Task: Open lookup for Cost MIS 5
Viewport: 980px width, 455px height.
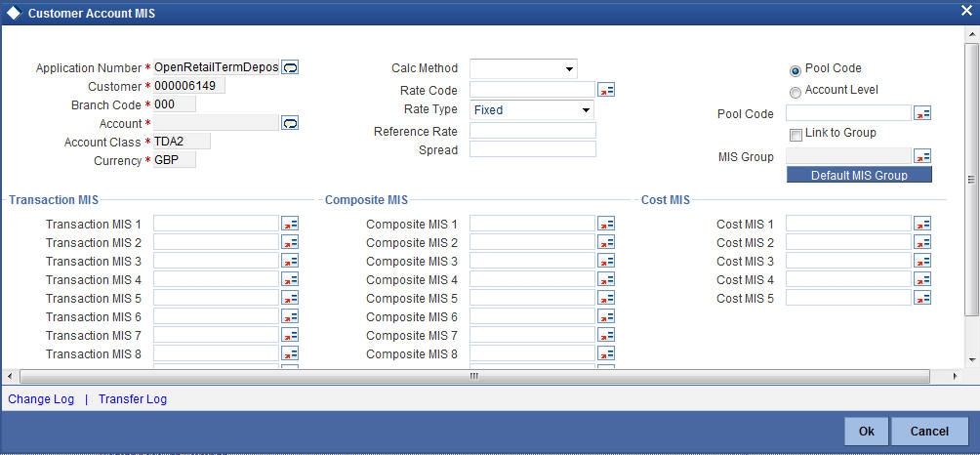Action: (x=922, y=298)
